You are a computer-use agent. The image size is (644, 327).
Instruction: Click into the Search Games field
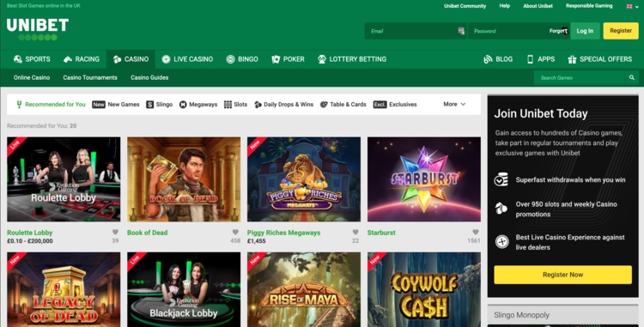(x=579, y=77)
